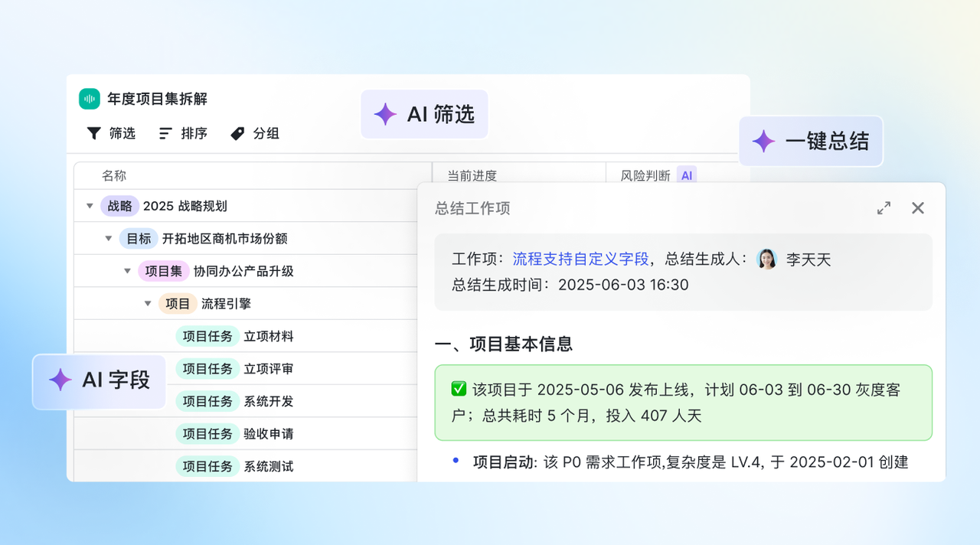Click 李天天's avatar picture
Viewport: 980px width, 545px height.
[766, 259]
